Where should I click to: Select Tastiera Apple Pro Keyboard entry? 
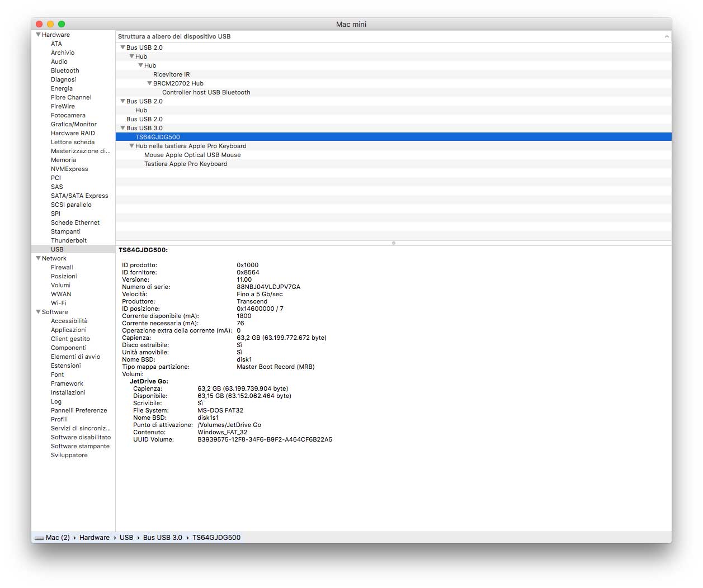coord(186,164)
